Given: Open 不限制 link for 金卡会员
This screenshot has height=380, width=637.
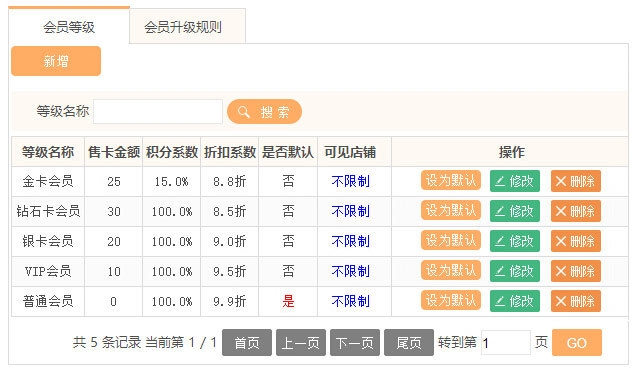Looking at the screenshot, I should click(x=351, y=181).
